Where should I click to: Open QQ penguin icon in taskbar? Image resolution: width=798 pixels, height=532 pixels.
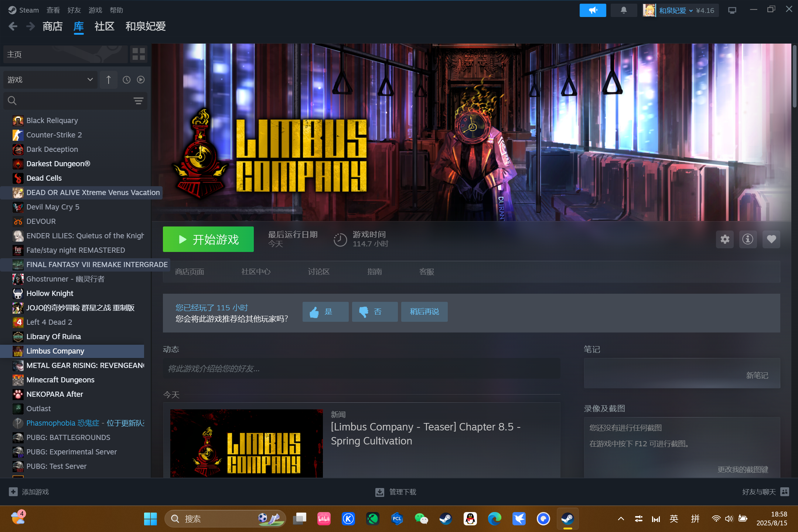tap(470, 519)
